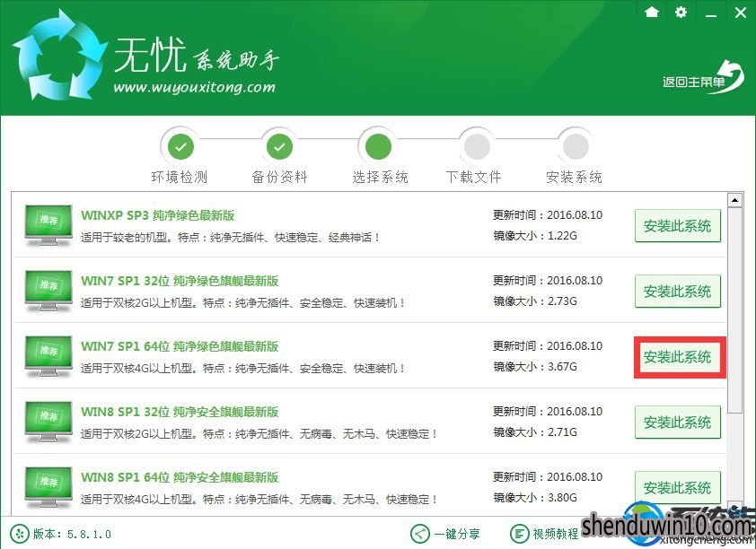Open the www.wuyouxitong.com website link
This screenshot has height=549, width=756.
coord(194,87)
